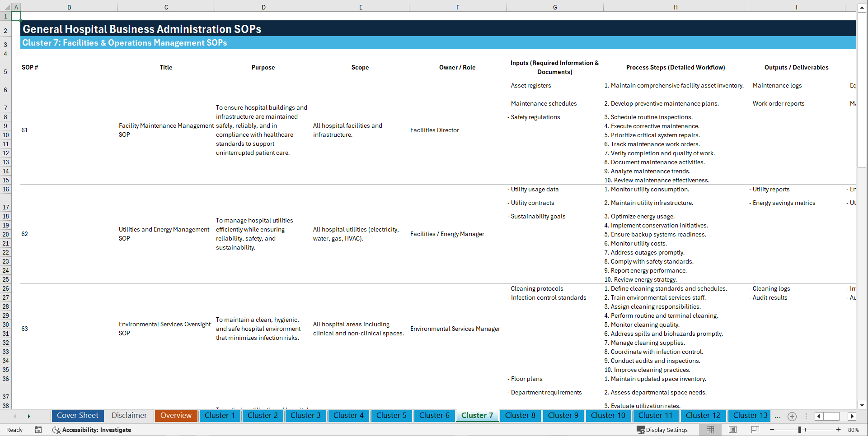Open Display Settings from status bar
Image resolution: width=868 pixels, height=436 pixels.
663,430
